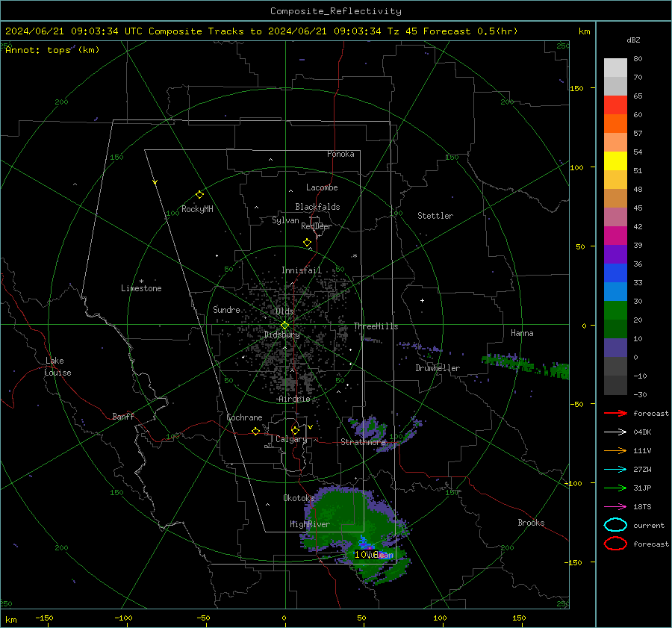Image resolution: width=672 pixels, height=628 pixels.
Task: Click the Brooks city label
Action: 531,523
